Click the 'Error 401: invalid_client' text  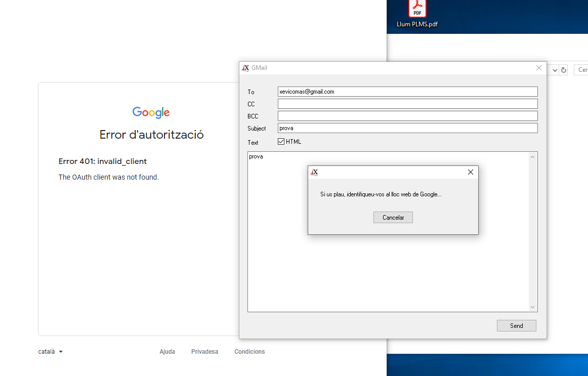(x=102, y=161)
